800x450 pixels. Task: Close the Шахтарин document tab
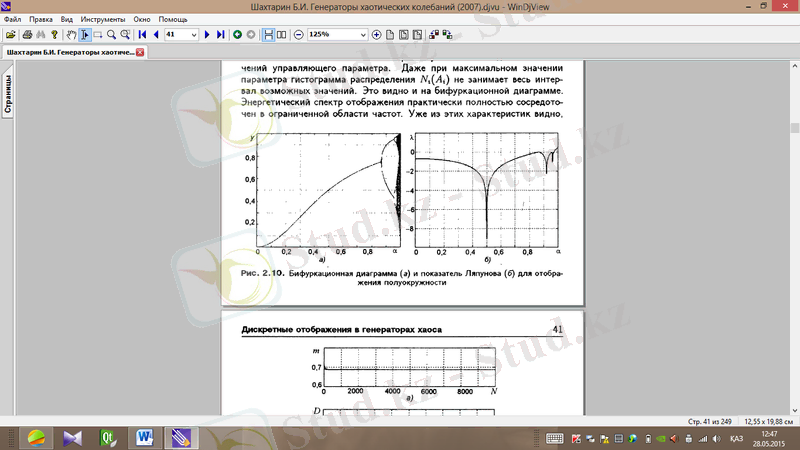coord(141,52)
